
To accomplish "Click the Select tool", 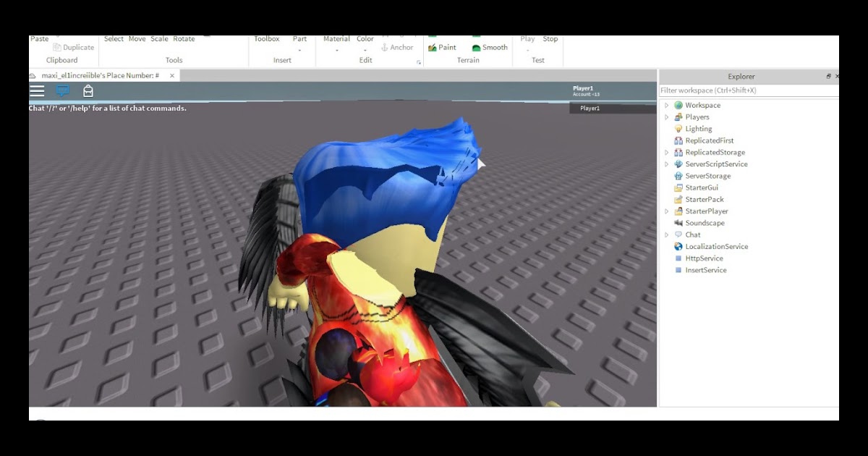I will pos(114,39).
